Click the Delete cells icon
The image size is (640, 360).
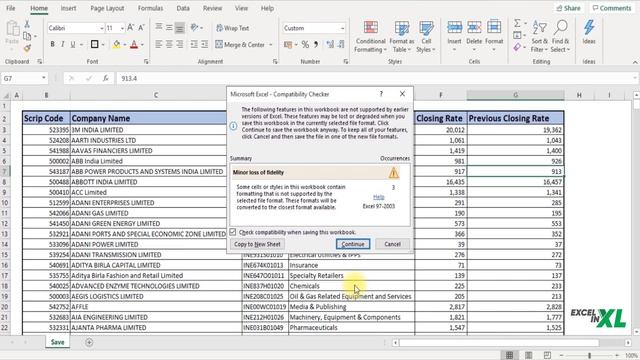pyautogui.click(x=474, y=27)
